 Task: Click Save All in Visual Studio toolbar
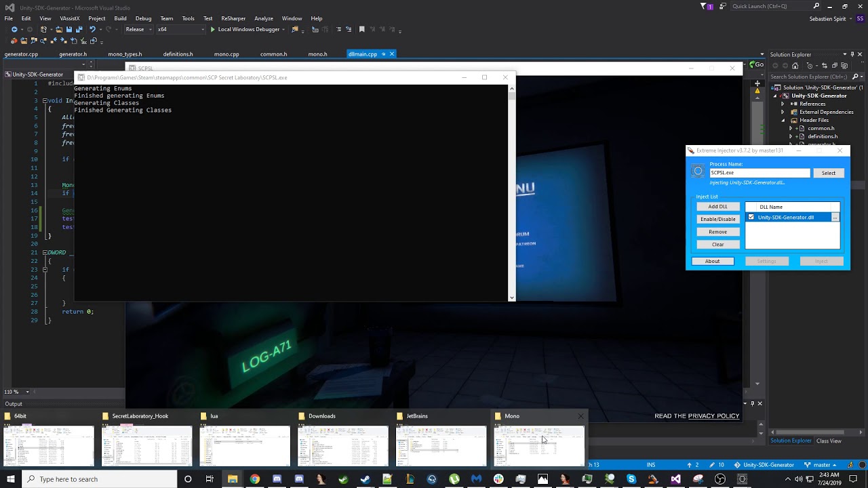[79, 29]
